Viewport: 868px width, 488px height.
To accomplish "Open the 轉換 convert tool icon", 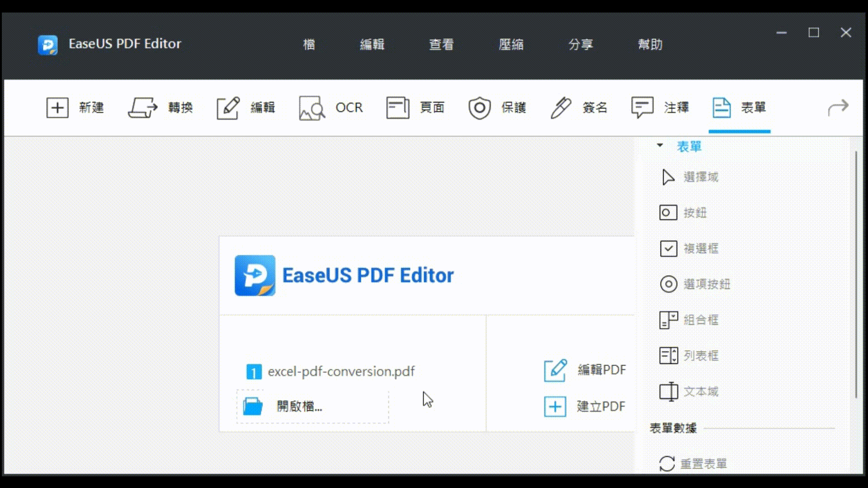I will [143, 108].
